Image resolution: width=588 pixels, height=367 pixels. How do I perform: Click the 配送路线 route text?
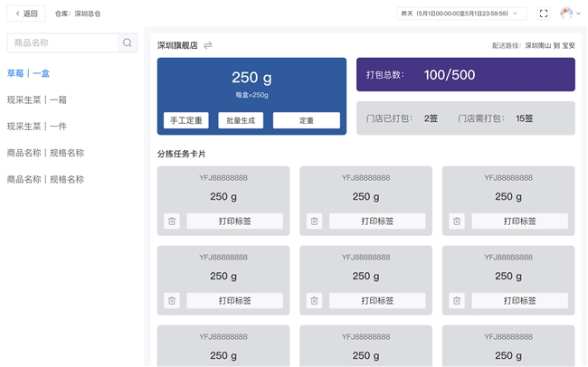click(x=533, y=45)
